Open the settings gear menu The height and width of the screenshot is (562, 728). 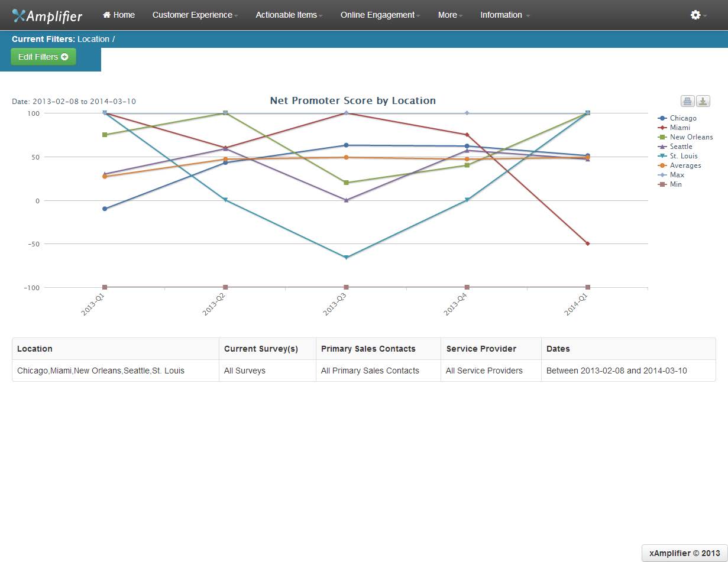click(698, 15)
